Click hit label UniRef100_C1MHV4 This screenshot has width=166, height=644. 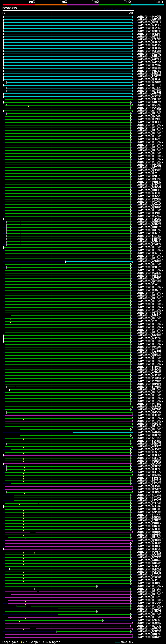149,102
